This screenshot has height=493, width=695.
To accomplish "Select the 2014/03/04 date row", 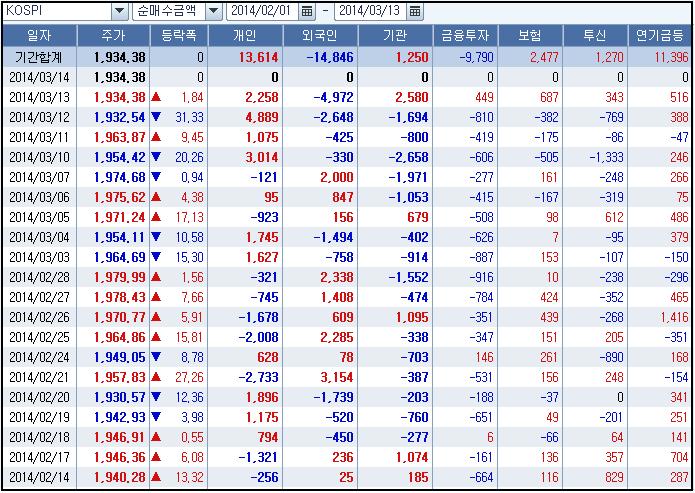I will (39, 237).
